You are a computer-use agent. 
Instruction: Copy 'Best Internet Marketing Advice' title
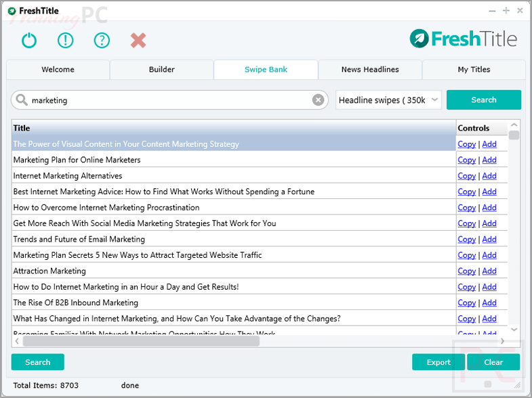pos(466,192)
